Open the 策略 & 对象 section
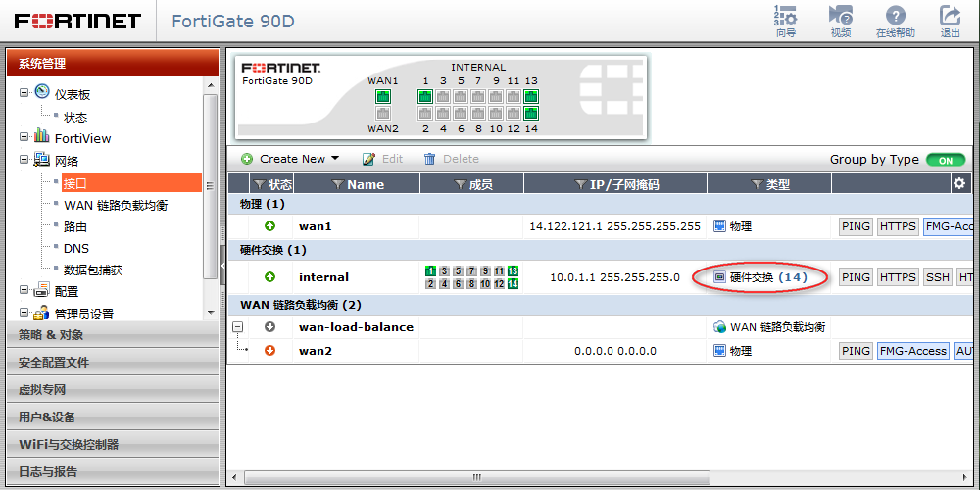This screenshot has width=980, height=490. pyautogui.click(x=113, y=335)
